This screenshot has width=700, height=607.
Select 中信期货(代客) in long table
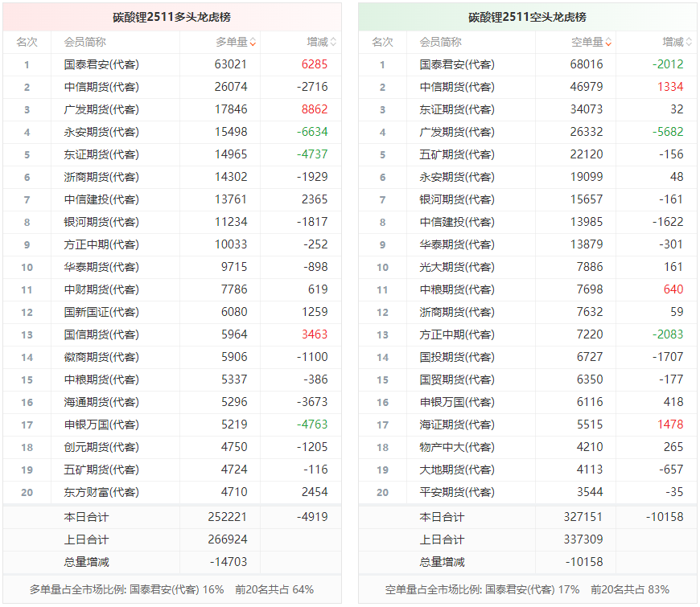coord(101,87)
